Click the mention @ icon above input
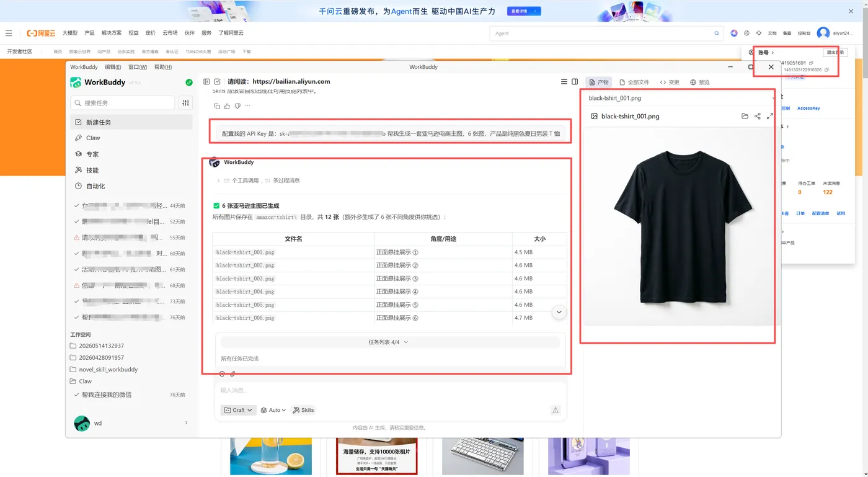The width and height of the screenshot is (868, 477). 222,374
